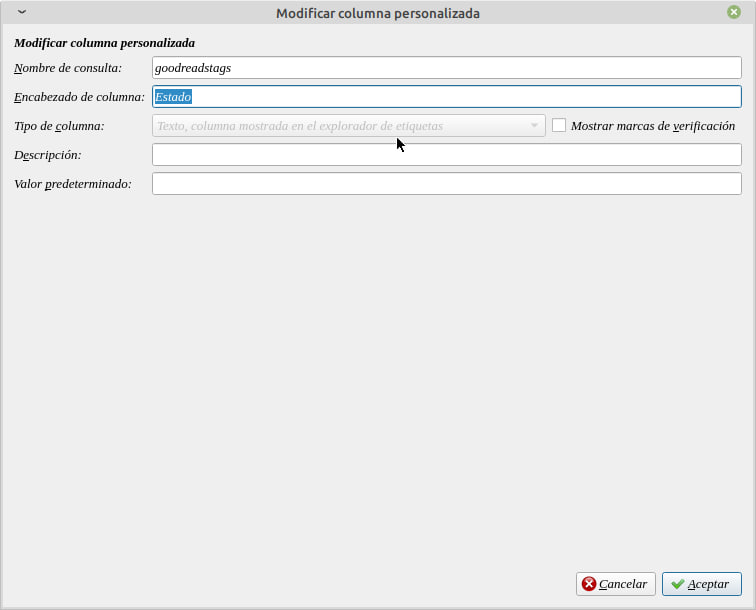Click the Cancelar button

(x=615, y=584)
